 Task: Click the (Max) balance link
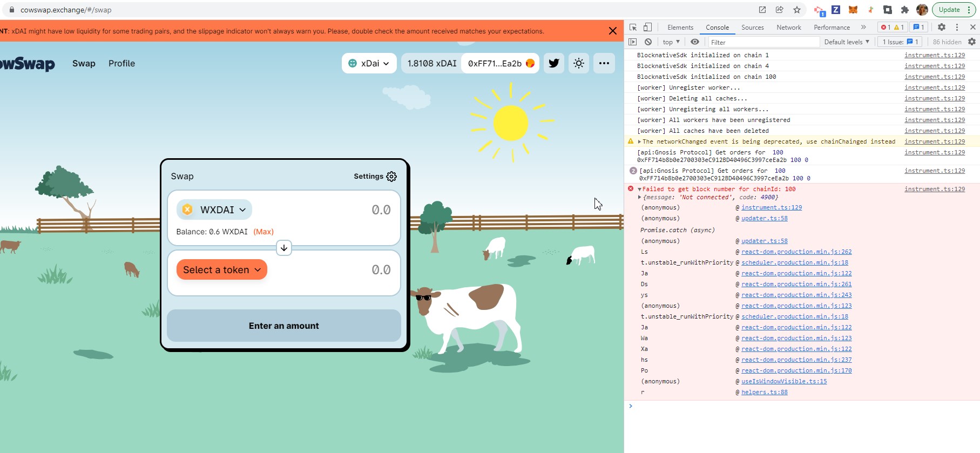pyautogui.click(x=263, y=232)
